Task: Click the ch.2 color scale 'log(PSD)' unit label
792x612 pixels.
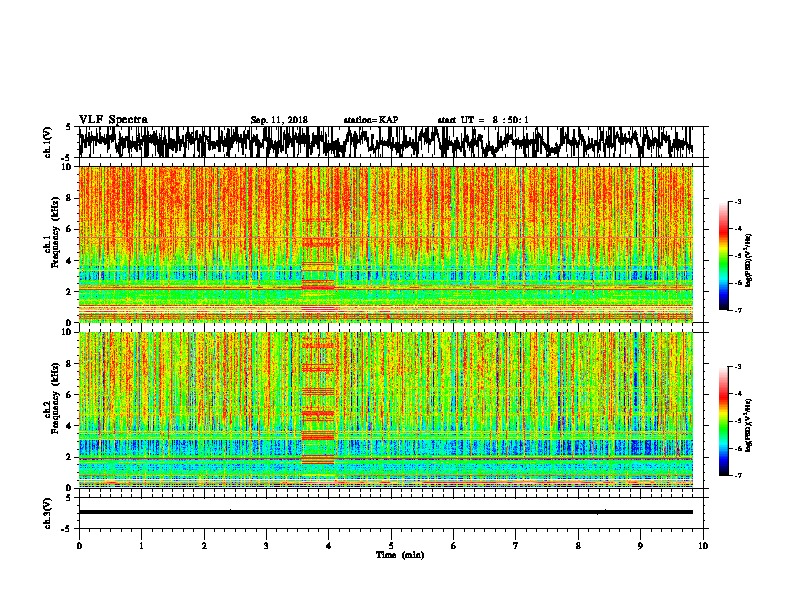Action: (x=749, y=425)
